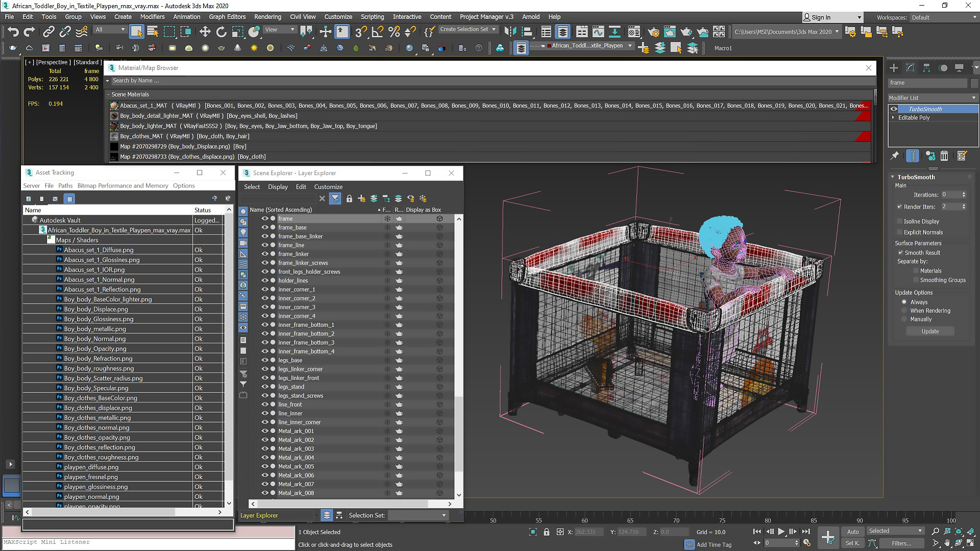Select Boy_clothes_MAT material row
Image resolution: width=980 pixels, height=551 pixels.
tap(489, 136)
